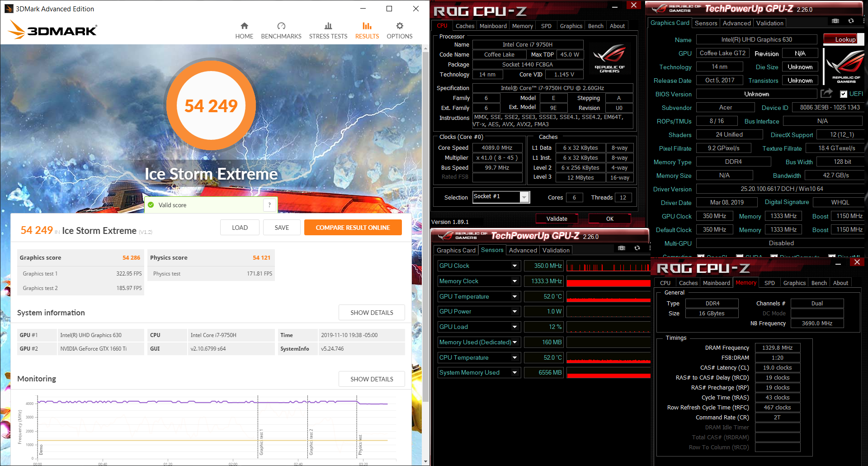Click the 3DMark app icon in title bar
Screen dimensions: 868x466
(x=9, y=9)
